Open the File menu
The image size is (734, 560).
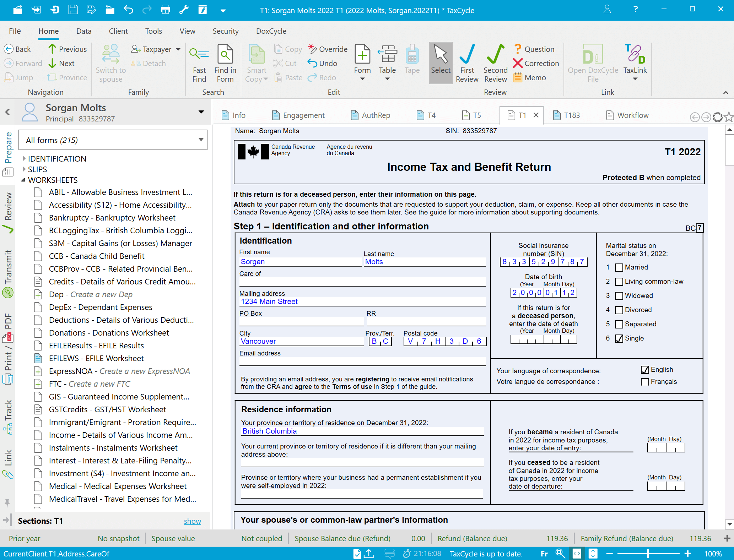click(15, 31)
